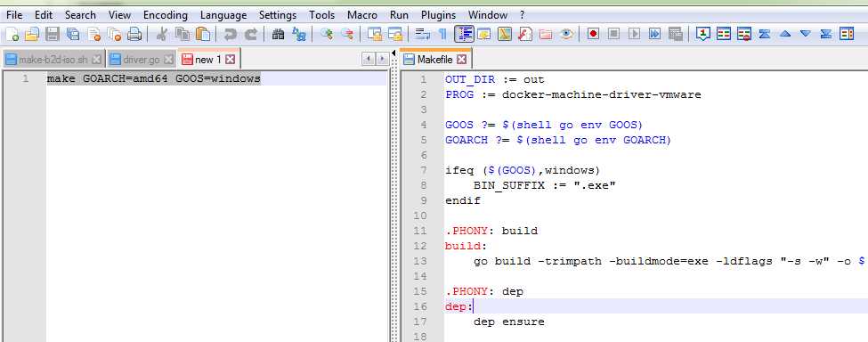Jump to the last difference icon

[x=826, y=35]
